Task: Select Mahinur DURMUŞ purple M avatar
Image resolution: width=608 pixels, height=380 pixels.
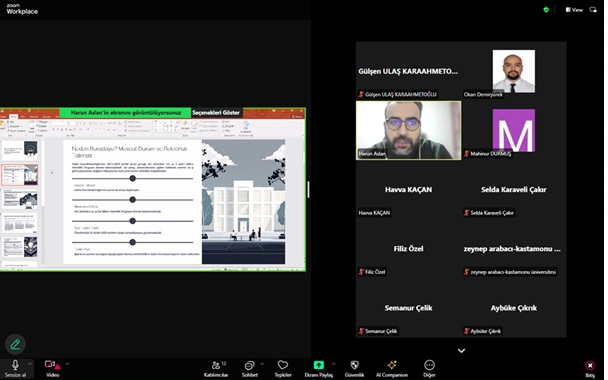Action: [x=513, y=130]
